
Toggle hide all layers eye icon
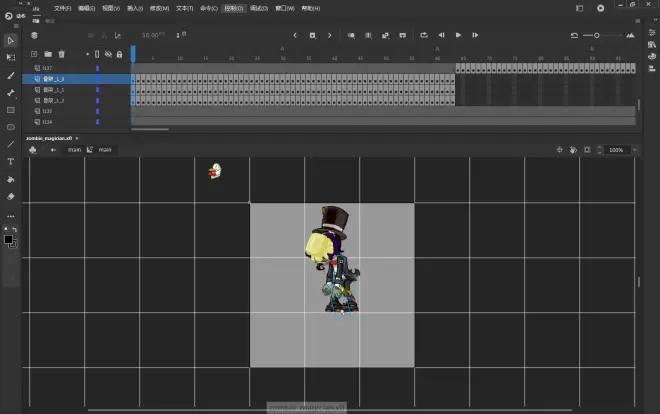click(108, 54)
